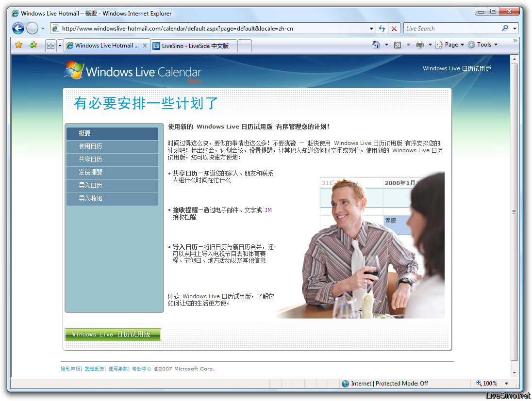Click the Print toolbar icon

pyautogui.click(x=420, y=45)
